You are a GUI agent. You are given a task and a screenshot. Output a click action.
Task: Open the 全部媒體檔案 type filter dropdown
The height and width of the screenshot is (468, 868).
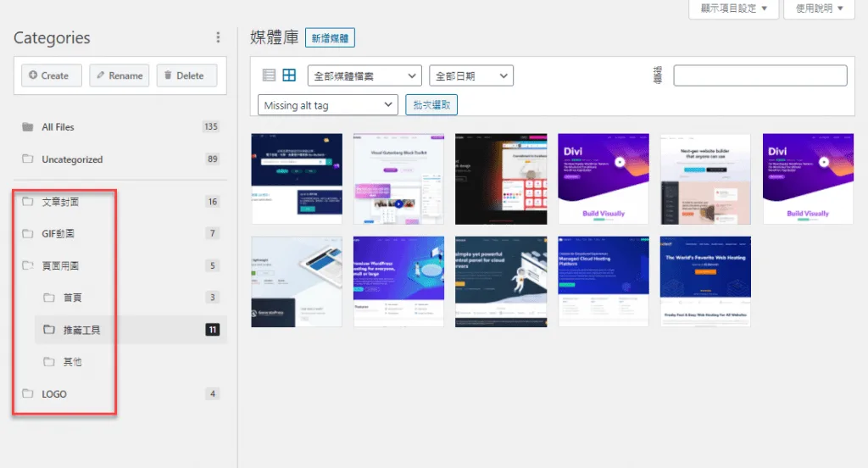click(x=364, y=75)
